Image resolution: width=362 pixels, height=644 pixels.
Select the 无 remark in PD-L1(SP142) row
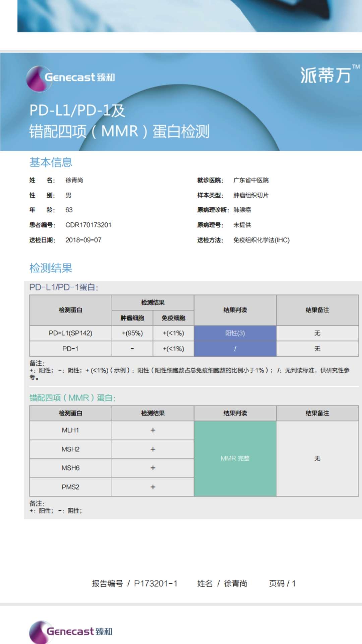[317, 333]
